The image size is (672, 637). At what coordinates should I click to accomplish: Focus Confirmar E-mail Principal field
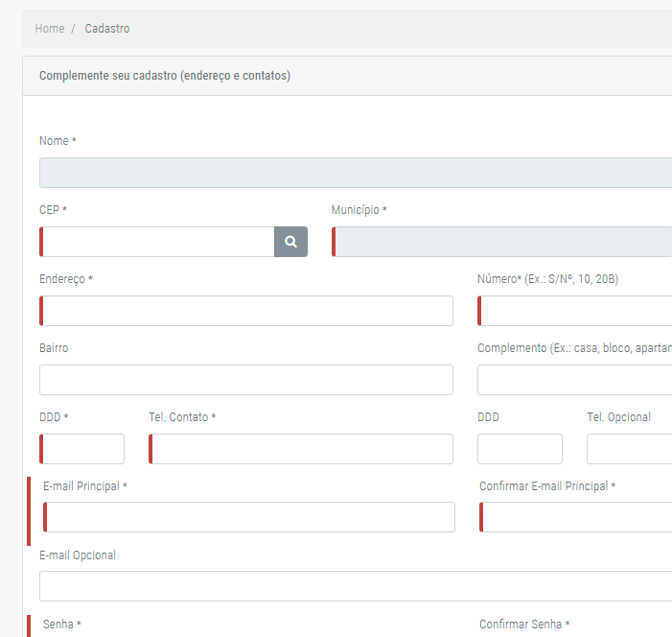(x=575, y=517)
